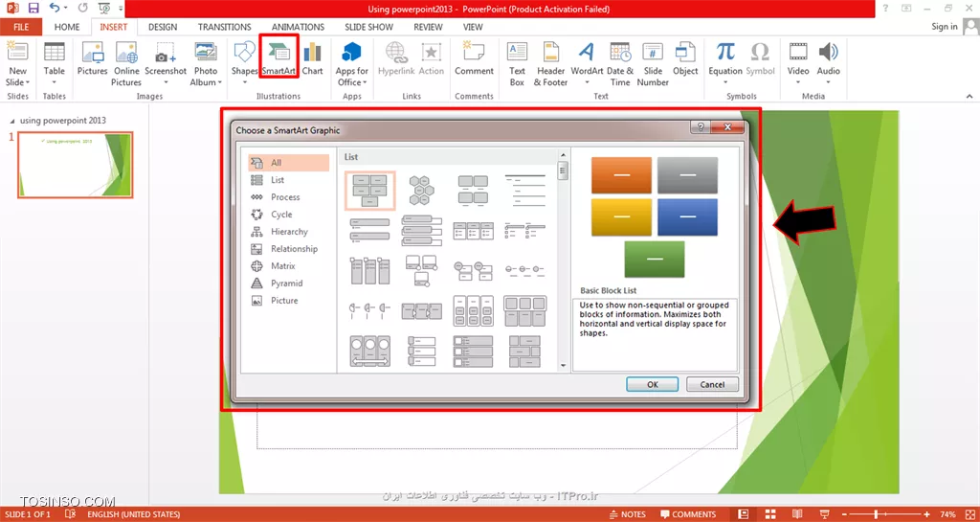The width and height of the screenshot is (980, 522).
Task: Open the Pictures insert tool
Action: pos(93,58)
